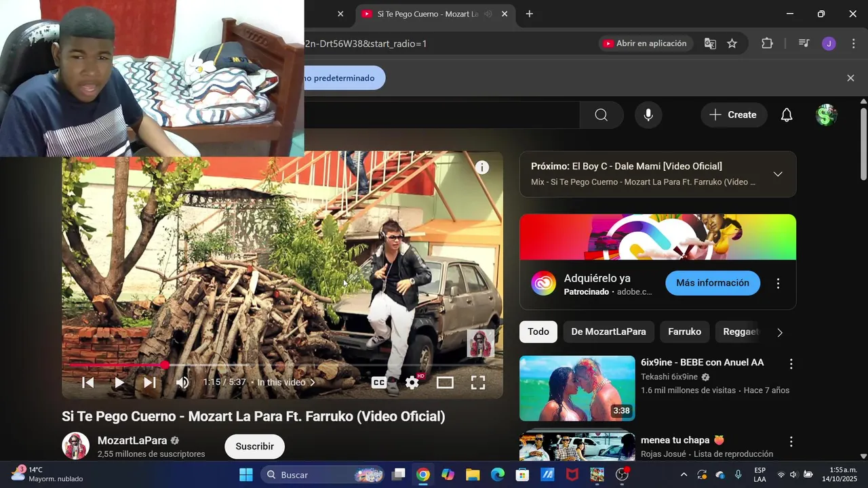Go to previous video in mix
Viewport: 868px width, 488px height.
pos(87,382)
